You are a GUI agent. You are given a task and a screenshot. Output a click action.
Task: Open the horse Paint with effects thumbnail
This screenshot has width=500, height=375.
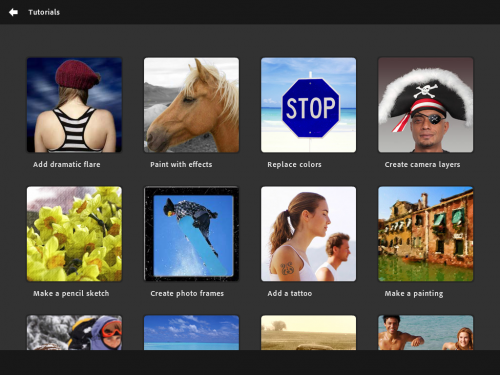coord(191,105)
